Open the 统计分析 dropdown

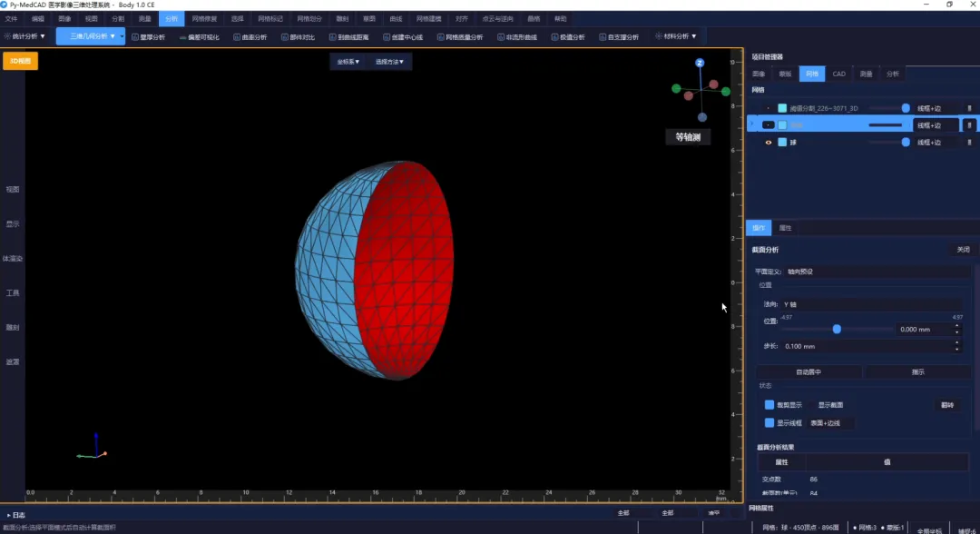[24, 36]
